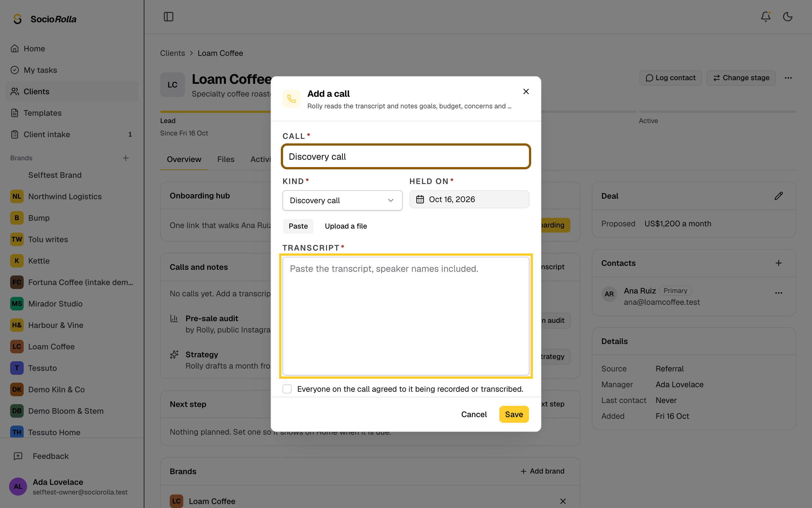Click Change stage button

(x=741, y=78)
